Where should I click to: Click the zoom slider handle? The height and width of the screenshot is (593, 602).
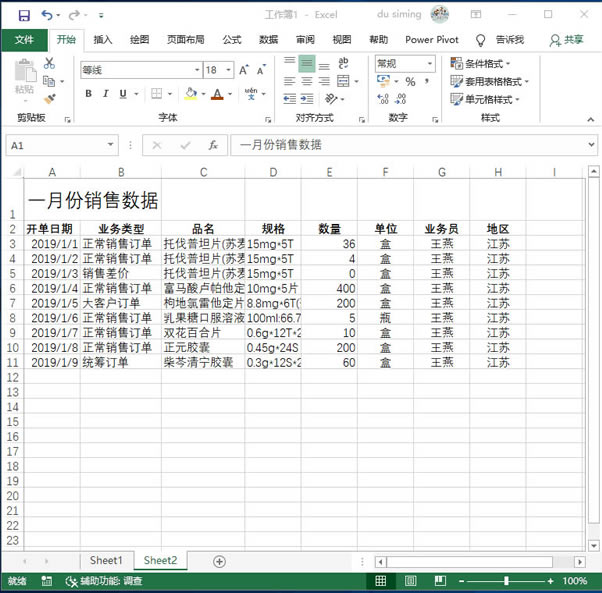(x=506, y=581)
